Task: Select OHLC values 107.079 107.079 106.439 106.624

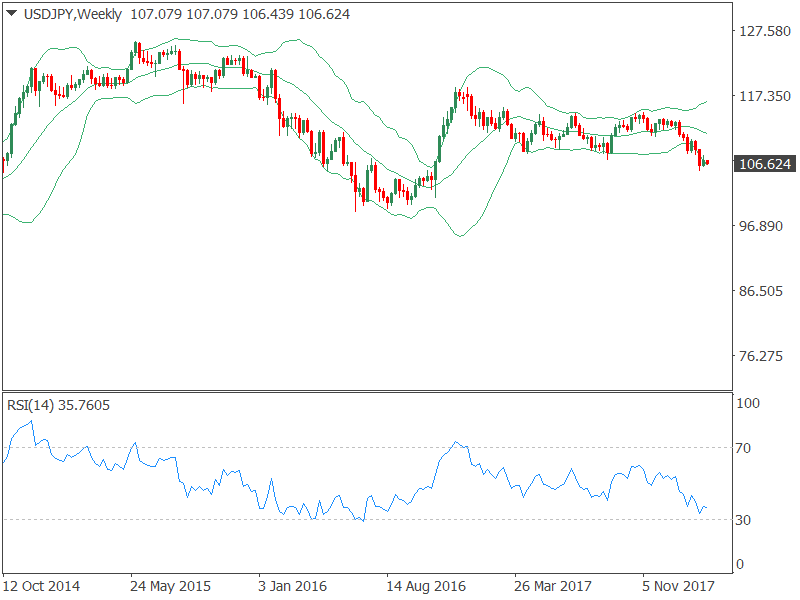Action: click(240, 14)
